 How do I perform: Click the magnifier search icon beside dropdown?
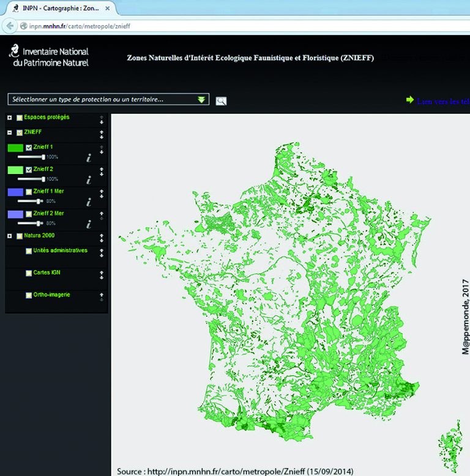tap(221, 101)
